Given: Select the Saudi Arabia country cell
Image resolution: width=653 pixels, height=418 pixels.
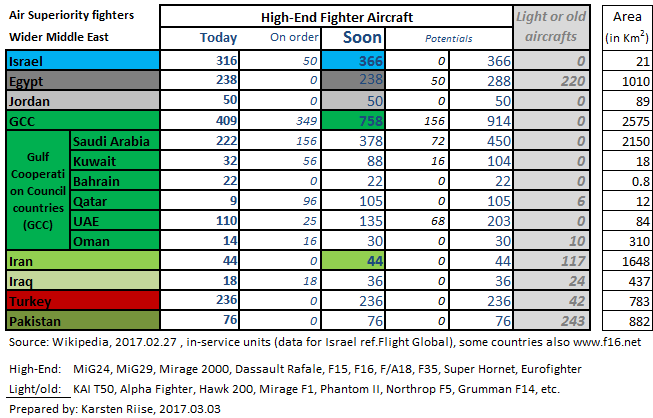Looking at the screenshot, I should point(115,141).
